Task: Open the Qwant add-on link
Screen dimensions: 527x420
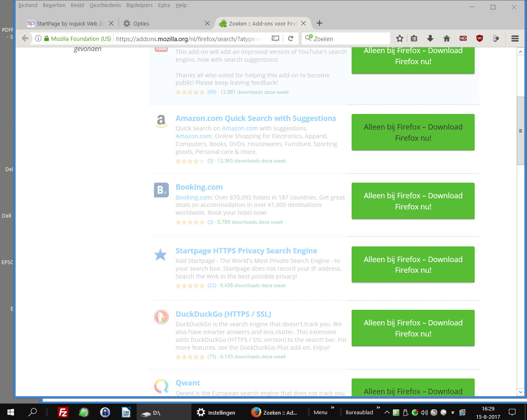Action: click(188, 383)
